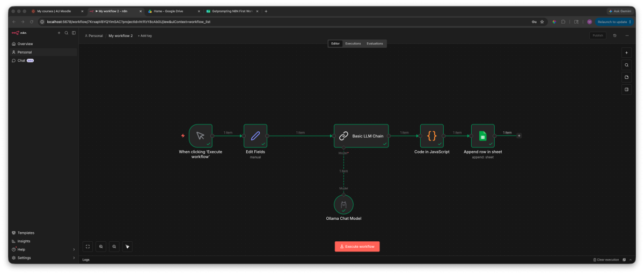The width and height of the screenshot is (644, 274).
Task: Switch to the Executions tab
Action: (353, 43)
